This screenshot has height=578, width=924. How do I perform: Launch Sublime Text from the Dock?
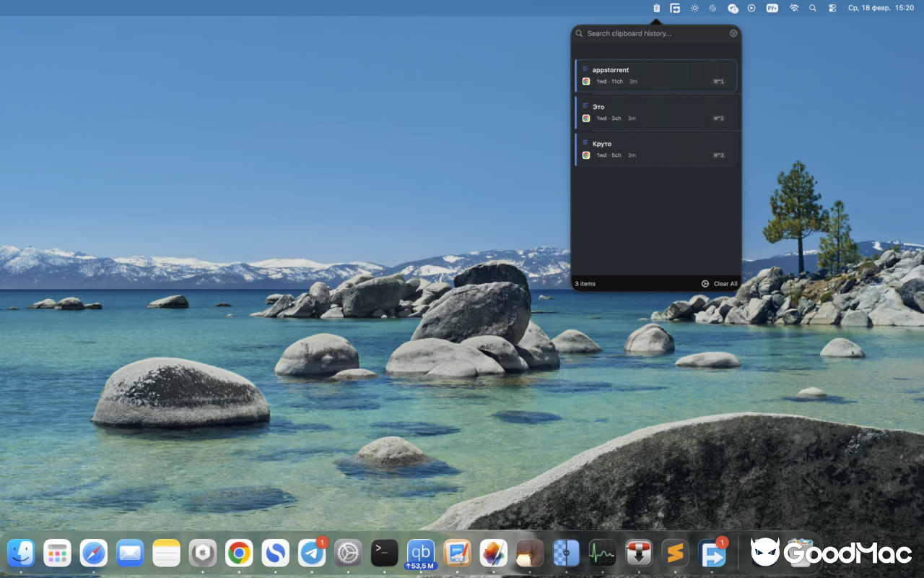675,553
